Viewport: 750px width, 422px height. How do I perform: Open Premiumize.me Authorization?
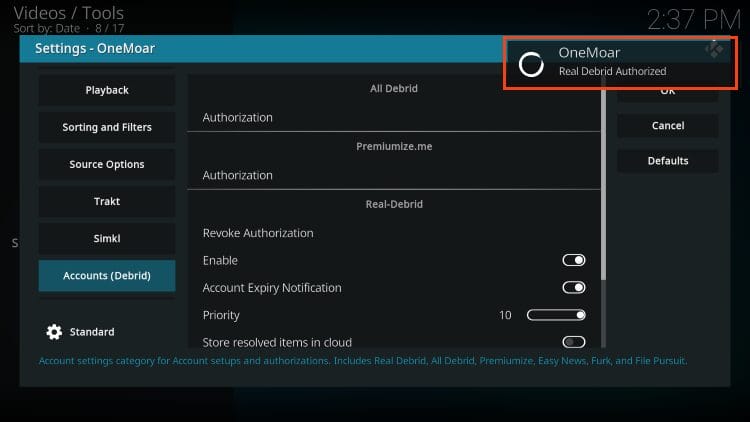pyautogui.click(x=393, y=175)
